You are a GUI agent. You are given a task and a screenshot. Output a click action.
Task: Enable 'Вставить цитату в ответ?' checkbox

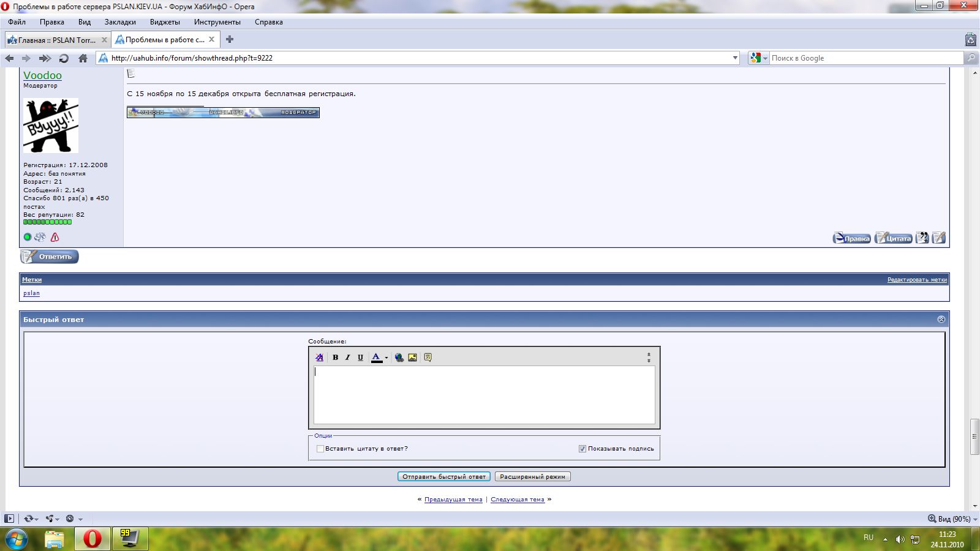click(320, 449)
